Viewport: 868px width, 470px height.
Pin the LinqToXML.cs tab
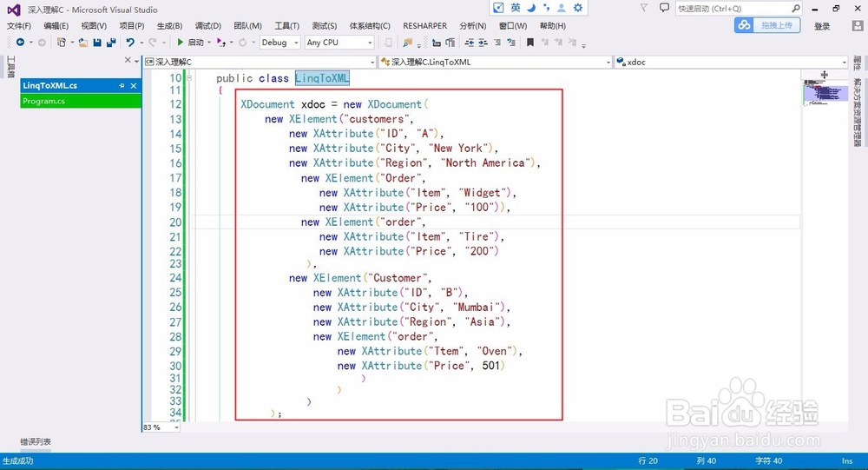click(x=122, y=86)
